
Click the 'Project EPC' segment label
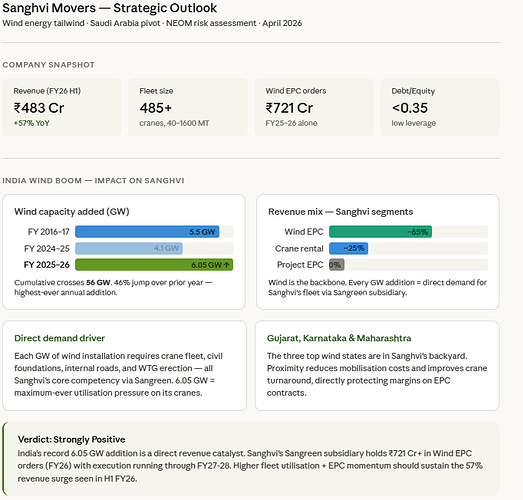pos(300,265)
